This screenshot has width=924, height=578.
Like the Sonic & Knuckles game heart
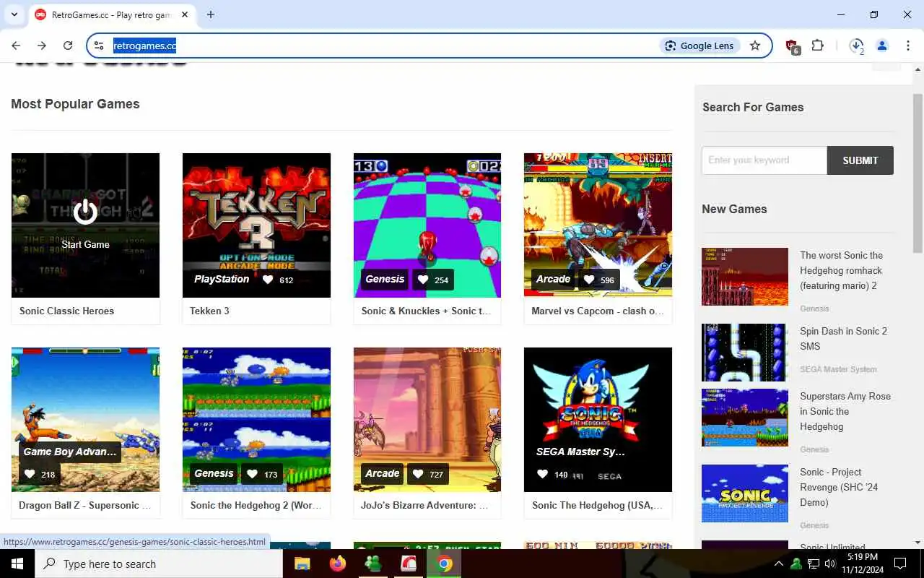tap(423, 280)
